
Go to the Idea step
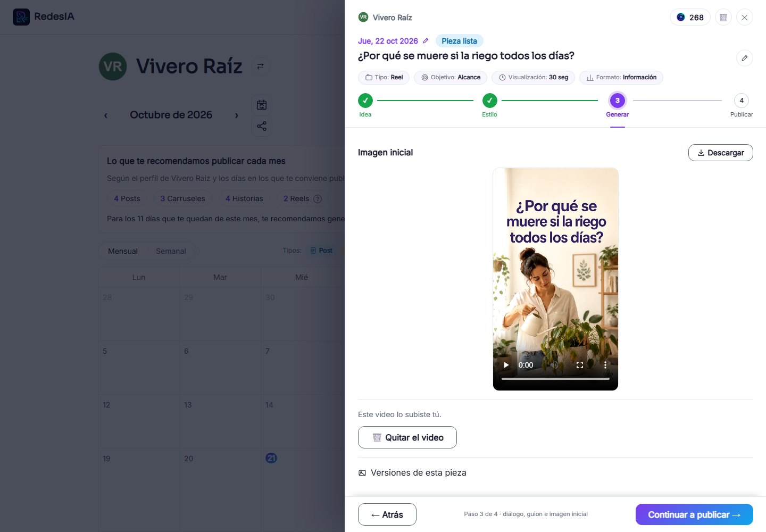(x=365, y=105)
